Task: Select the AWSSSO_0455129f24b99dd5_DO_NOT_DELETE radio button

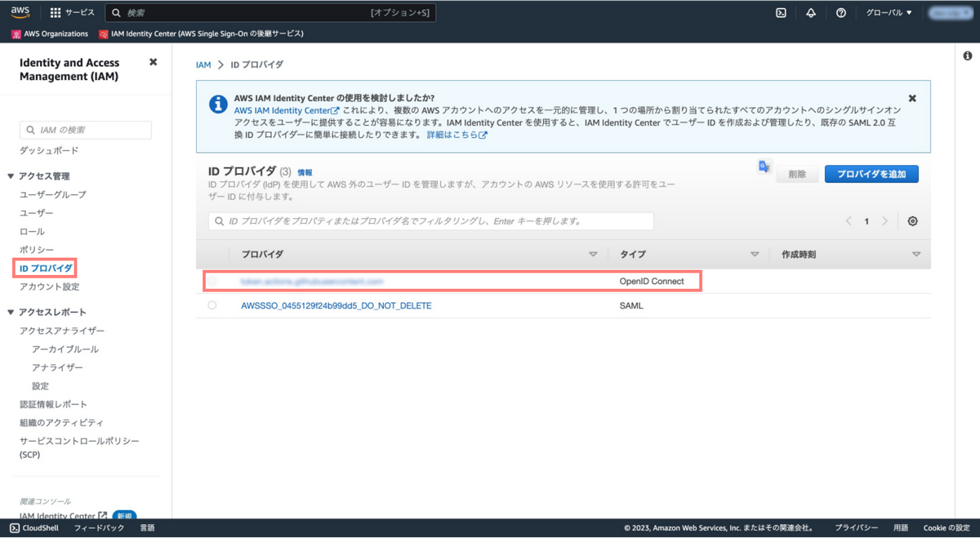Action: click(212, 305)
